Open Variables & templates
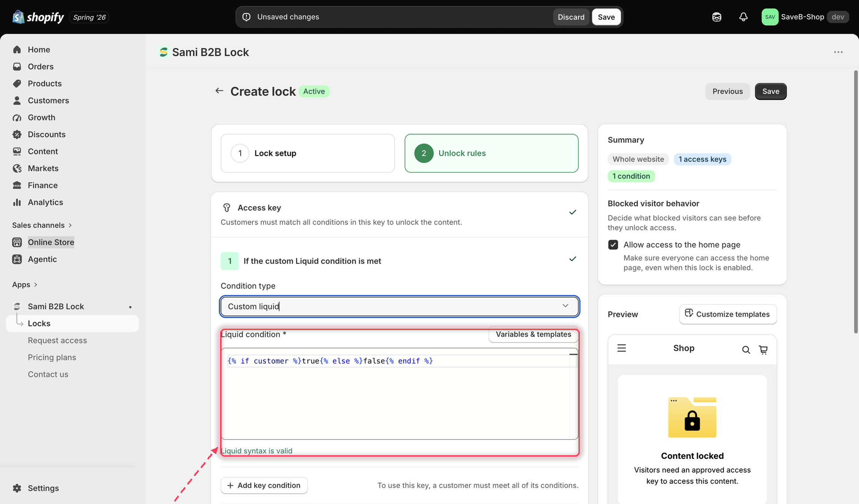 pyautogui.click(x=533, y=334)
